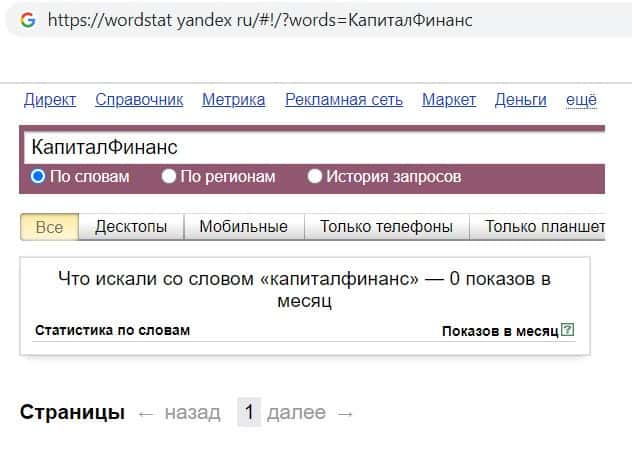Switch to the 'Десктопы' tab
Image resolution: width=632 pixels, height=457 pixels.
click(x=131, y=227)
